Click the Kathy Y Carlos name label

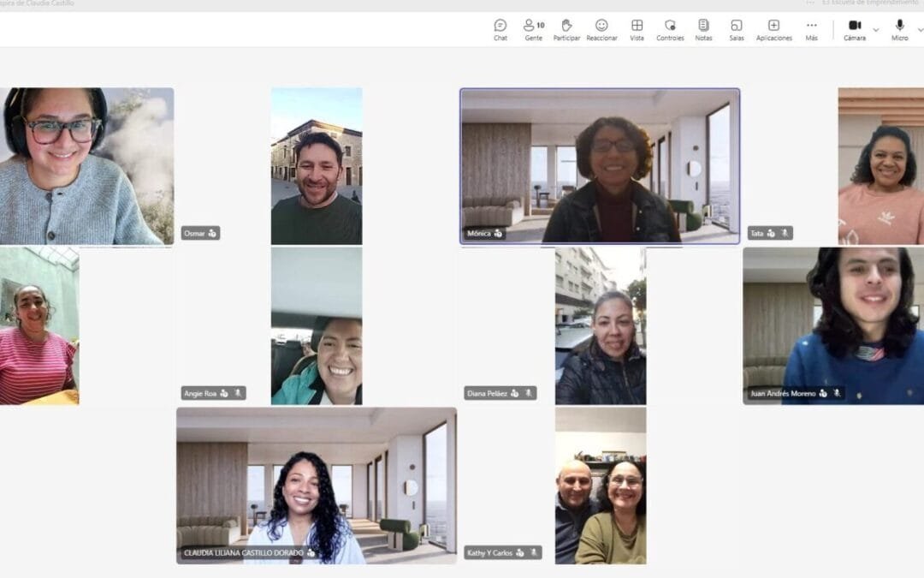pyautogui.click(x=489, y=553)
